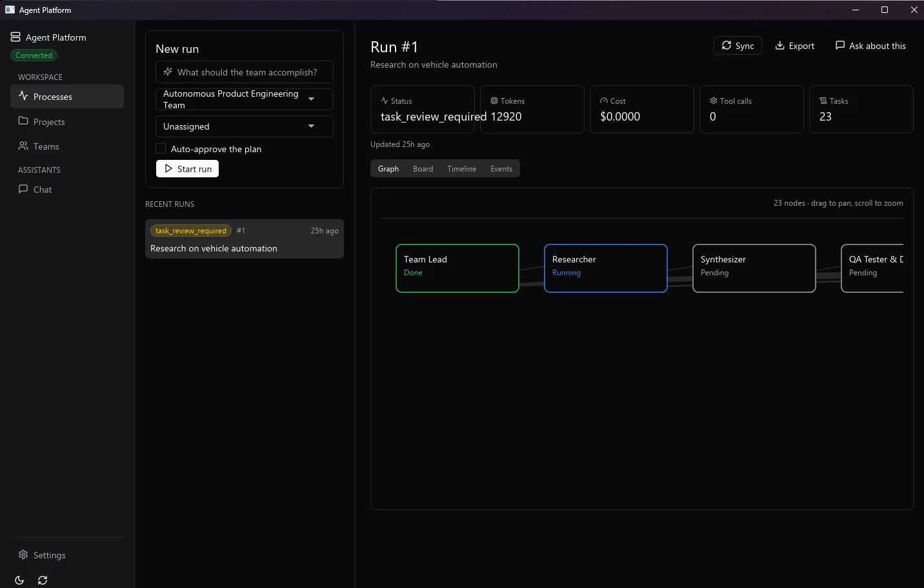Select the Synthesizer node
Image resolution: width=924 pixels, height=588 pixels.
click(x=754, y=268)
